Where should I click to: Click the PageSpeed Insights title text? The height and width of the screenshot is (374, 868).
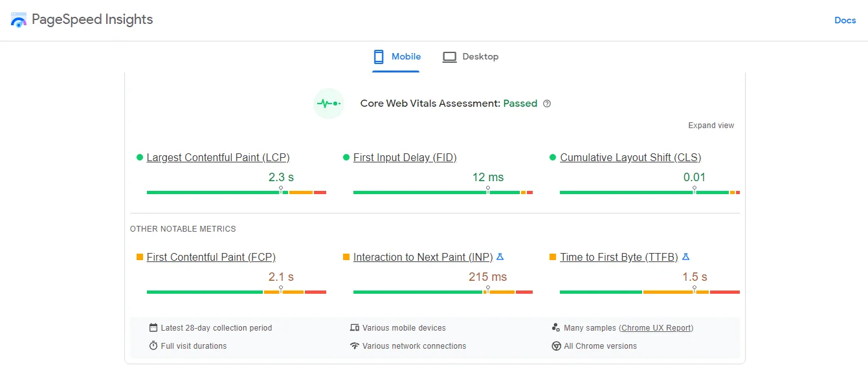[93, 19]
